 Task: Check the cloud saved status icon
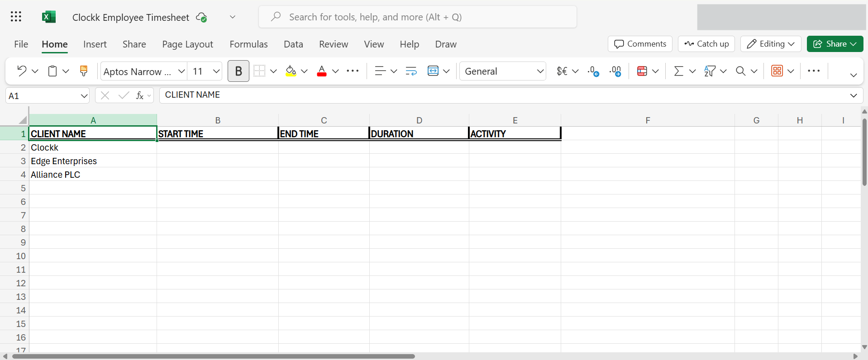pos(201,17)
